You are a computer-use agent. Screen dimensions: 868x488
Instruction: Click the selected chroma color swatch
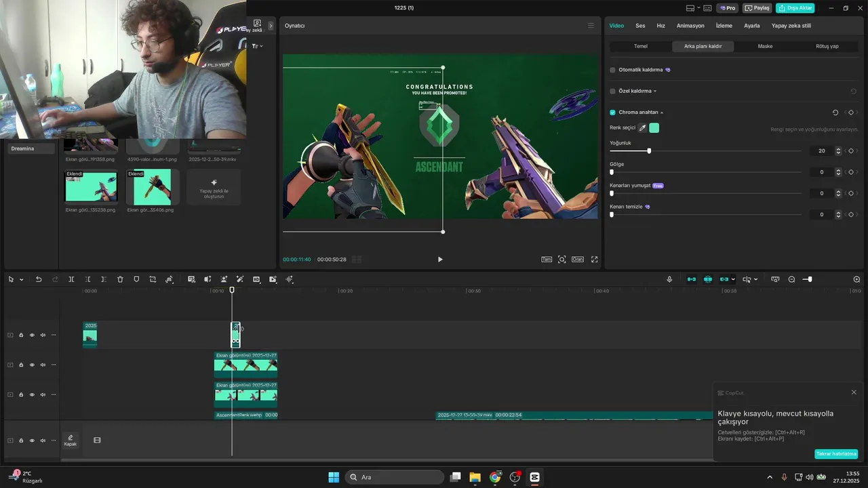pyautogui.click(x=654, y=127)
